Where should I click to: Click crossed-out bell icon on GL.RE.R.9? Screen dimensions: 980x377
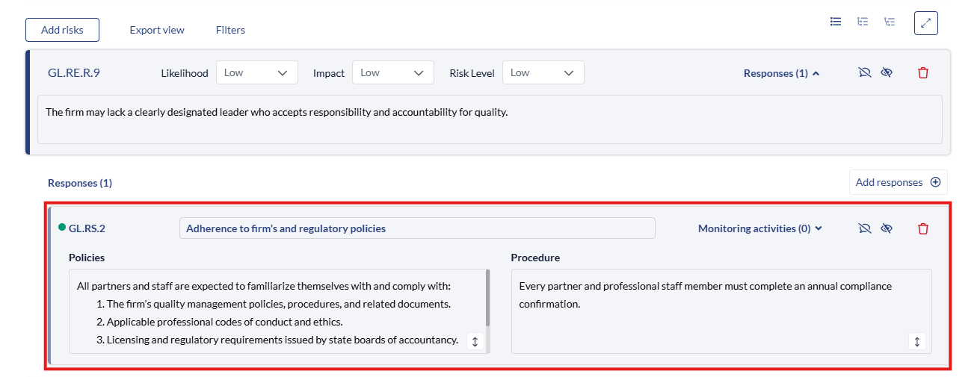coord(865,73)
